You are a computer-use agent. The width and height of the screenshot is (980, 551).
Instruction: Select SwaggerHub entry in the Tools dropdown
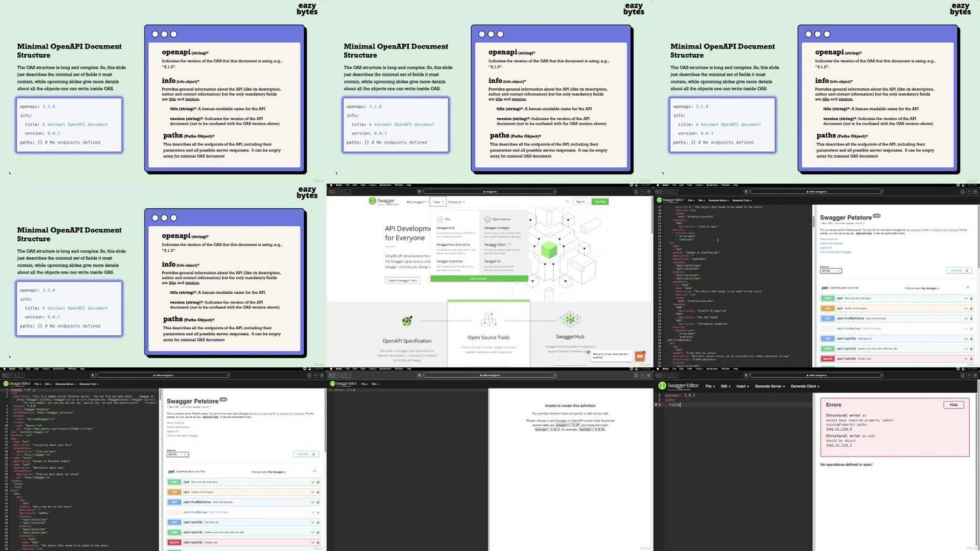point(445,228)
